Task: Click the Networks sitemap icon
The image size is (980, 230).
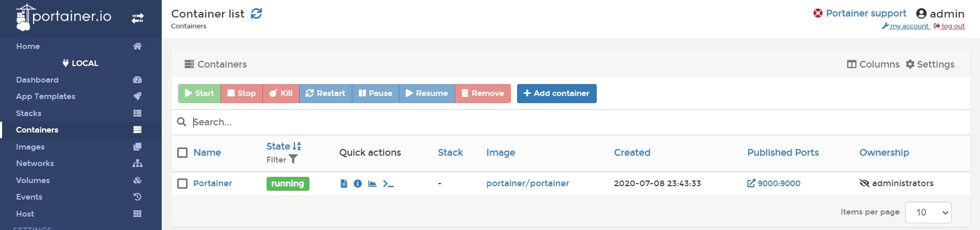Action: point(137,163)
